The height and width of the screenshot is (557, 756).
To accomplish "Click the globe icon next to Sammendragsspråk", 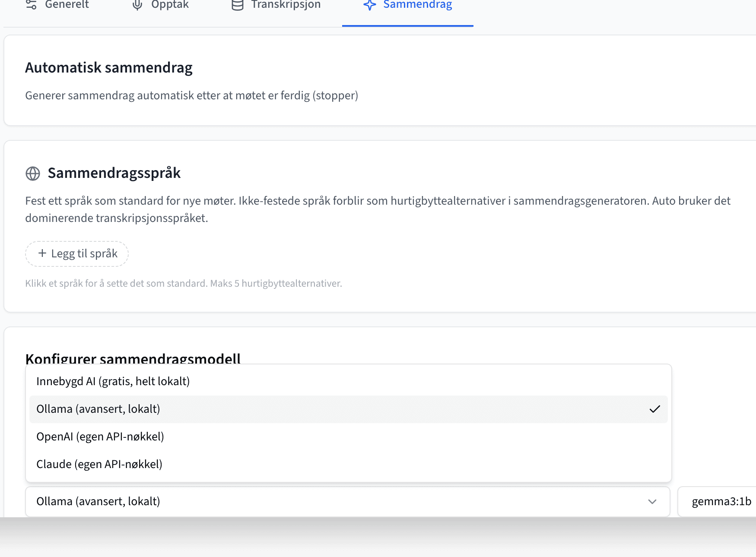I will (33, 174).
